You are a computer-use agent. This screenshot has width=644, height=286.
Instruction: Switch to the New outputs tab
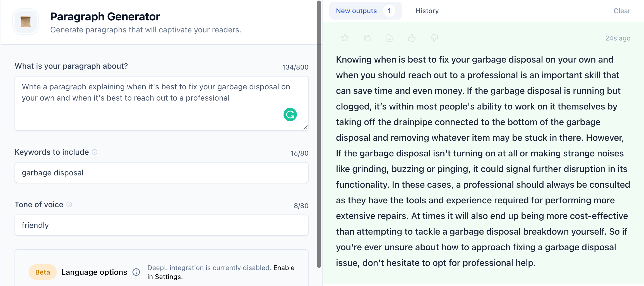[366, 11]
